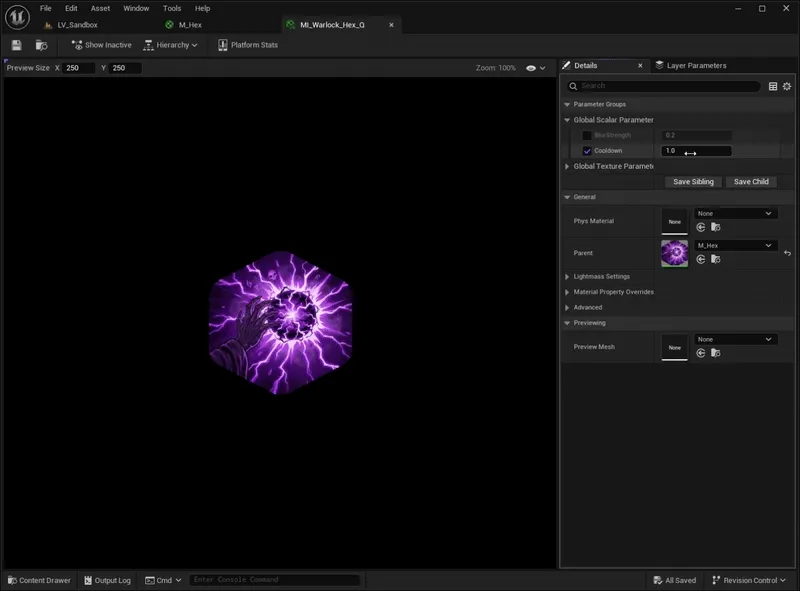Screen dimensions: 800x591
Task: Open Content Drawer
Action: pyautogui.click(x=39, y=580)
